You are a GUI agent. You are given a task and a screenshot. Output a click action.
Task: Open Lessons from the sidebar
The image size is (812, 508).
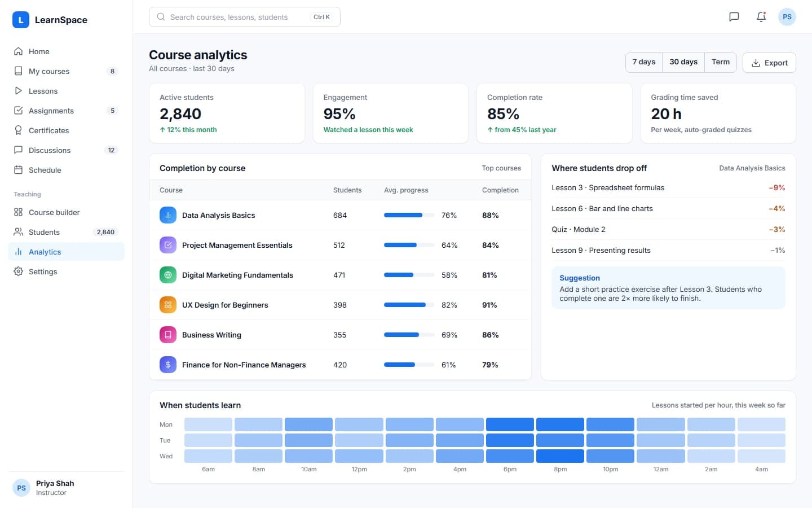pyautogui.click(x=66, y=91)
